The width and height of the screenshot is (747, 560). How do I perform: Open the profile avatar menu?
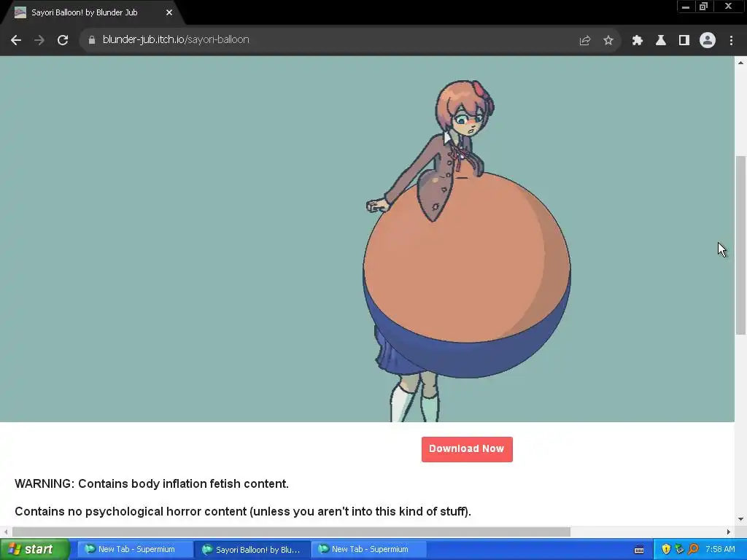(708, 40)
